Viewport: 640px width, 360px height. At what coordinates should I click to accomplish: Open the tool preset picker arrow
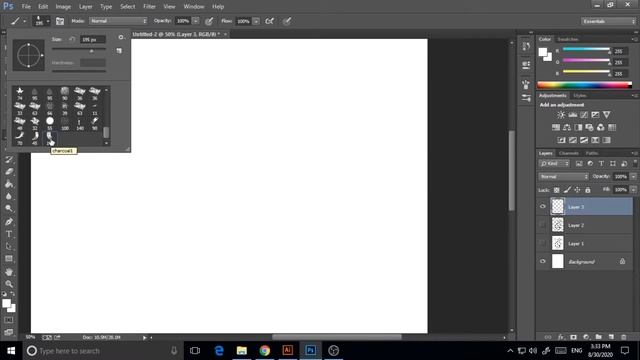(24, 21)
